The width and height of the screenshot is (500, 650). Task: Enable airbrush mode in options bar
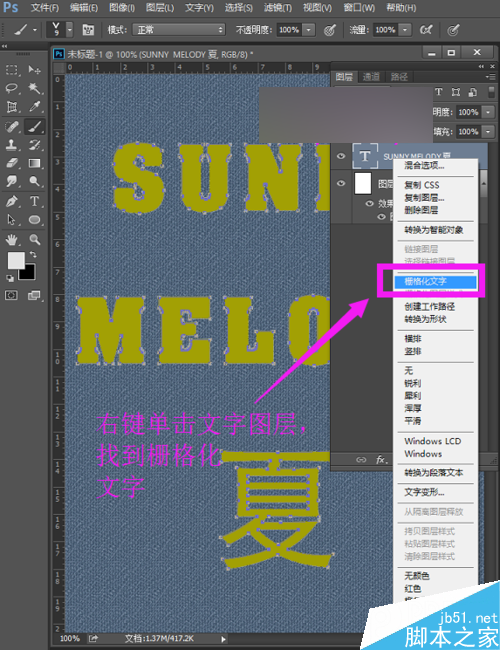[x=426, y=30]
